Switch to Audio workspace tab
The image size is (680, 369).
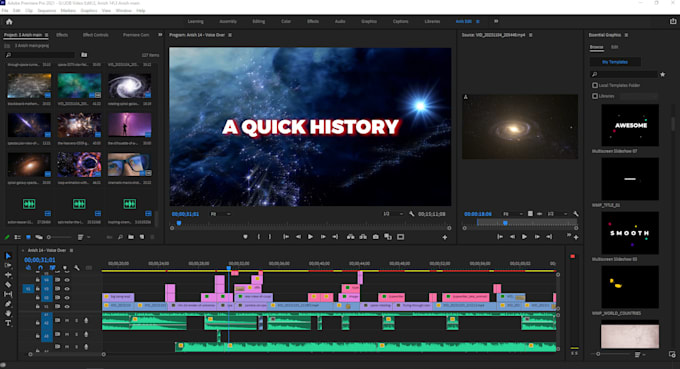[340, 21]
